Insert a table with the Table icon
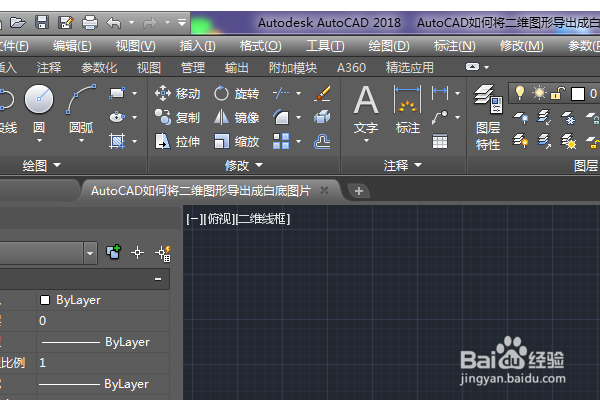Screen dimensions: 600x400 [440, 141]
